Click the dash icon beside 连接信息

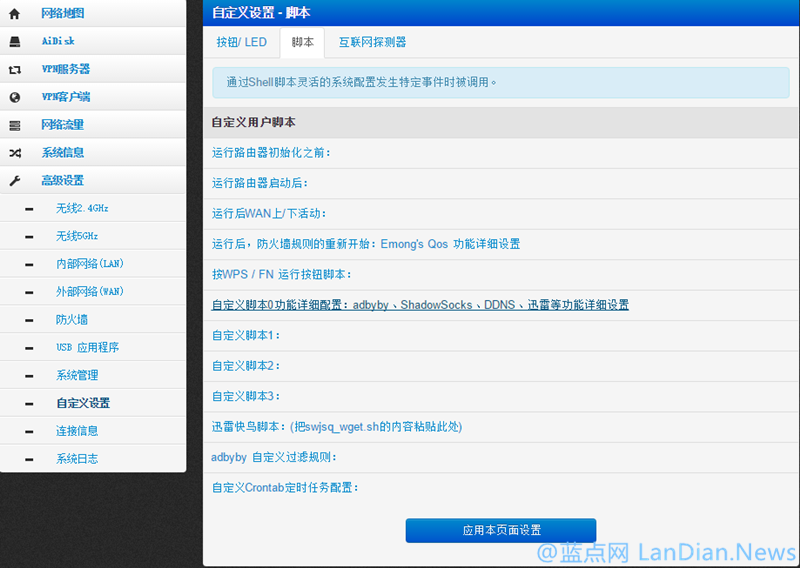29,432
